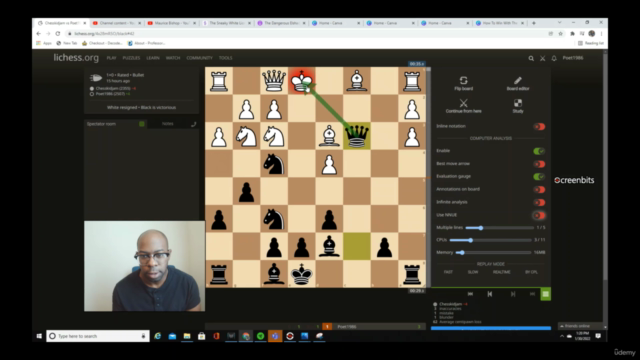Image resolution: width=640 pixels, height=360 pixels.
Task: Jump to last move
Action: pyautogui.click(x=532, y=294)
